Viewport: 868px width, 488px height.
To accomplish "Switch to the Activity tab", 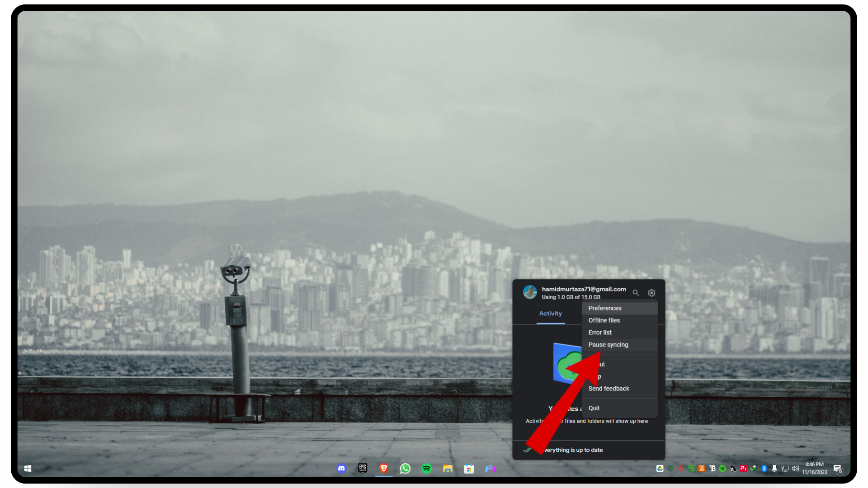I will tap(550, 314).
